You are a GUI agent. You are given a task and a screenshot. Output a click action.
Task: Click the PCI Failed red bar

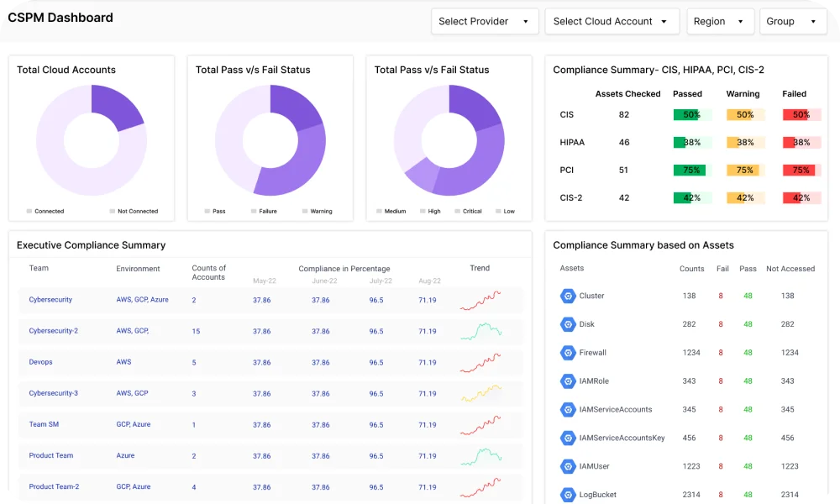click(x=800, y=170)
